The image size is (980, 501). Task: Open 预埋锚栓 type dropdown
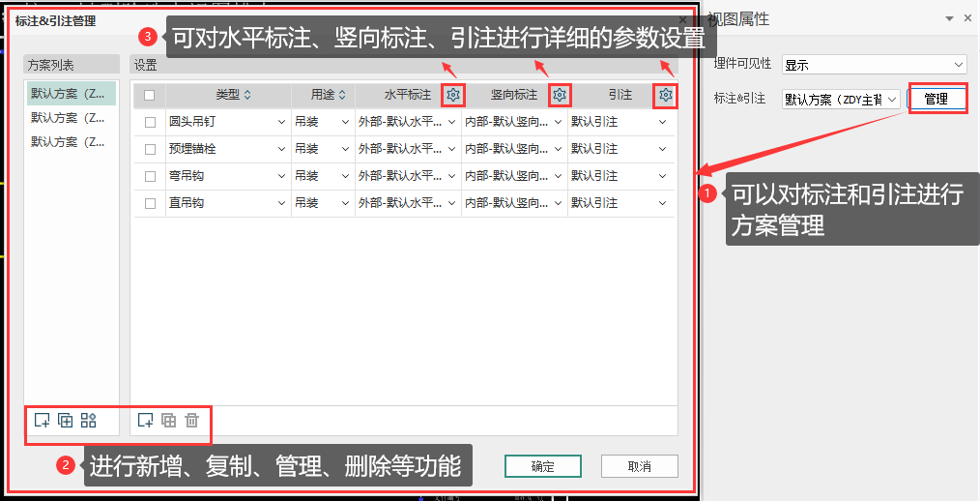point(281,150)
